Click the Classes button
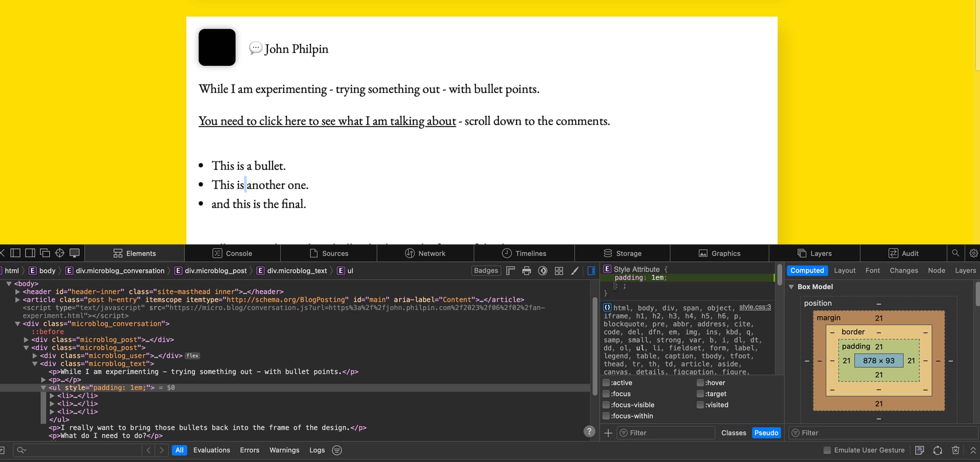This screenshot has height=462, width=980. (x=733, y=433)
